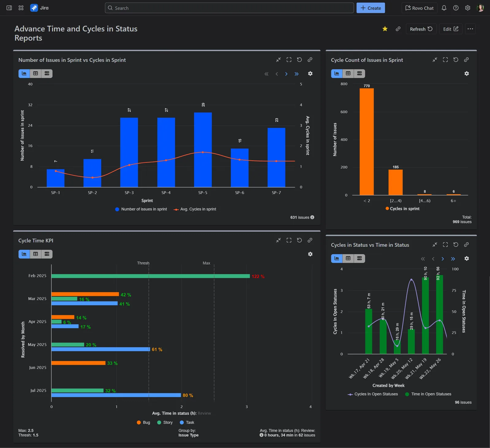Jump to last page in sprint chart

296,74
